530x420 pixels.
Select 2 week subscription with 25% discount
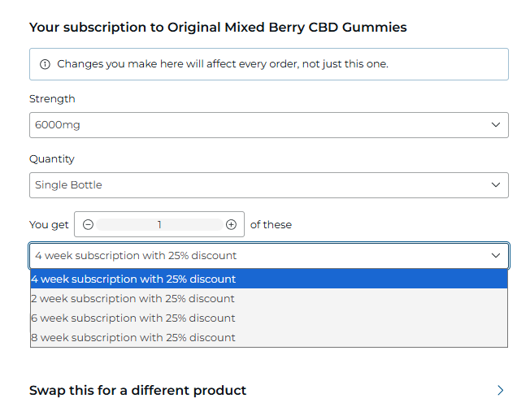point(133,298)
